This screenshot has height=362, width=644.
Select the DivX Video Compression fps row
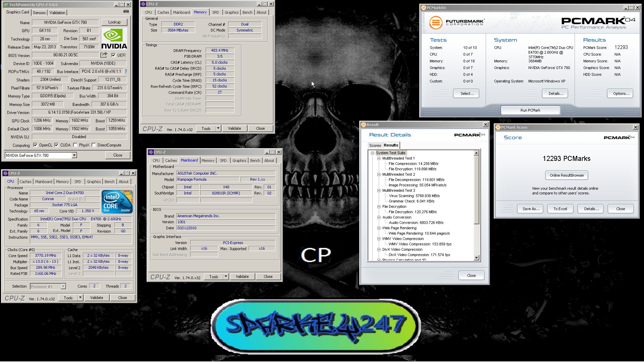pos(419,255)
